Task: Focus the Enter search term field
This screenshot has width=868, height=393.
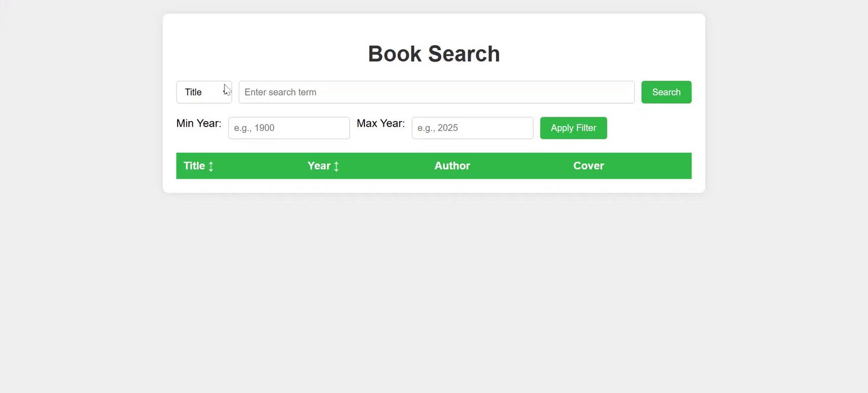Action: (436, 92)
